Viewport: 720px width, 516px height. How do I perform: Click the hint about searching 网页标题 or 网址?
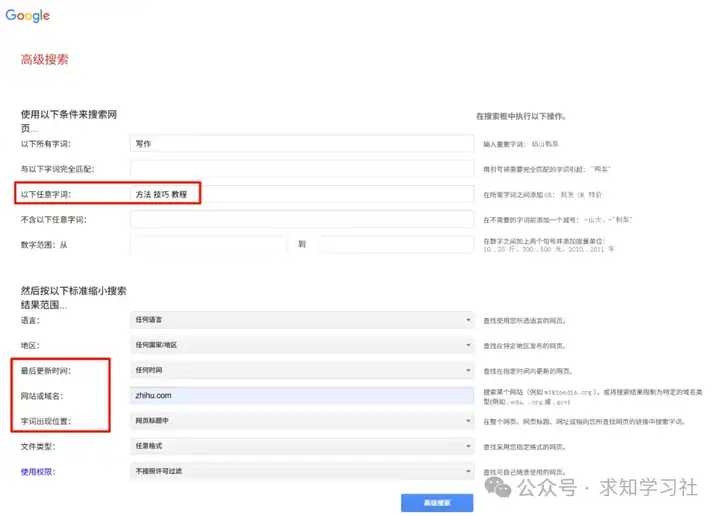(x=584, y=422)
